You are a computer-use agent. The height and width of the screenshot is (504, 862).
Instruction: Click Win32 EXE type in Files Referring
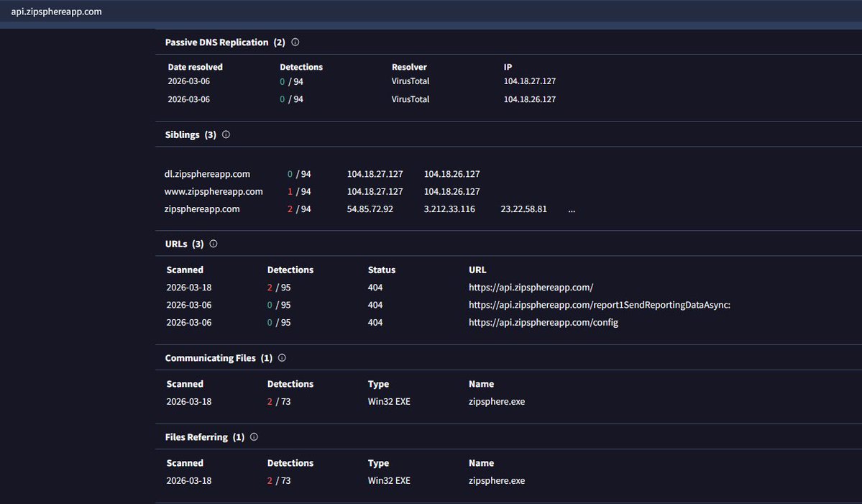pos(389,480)
